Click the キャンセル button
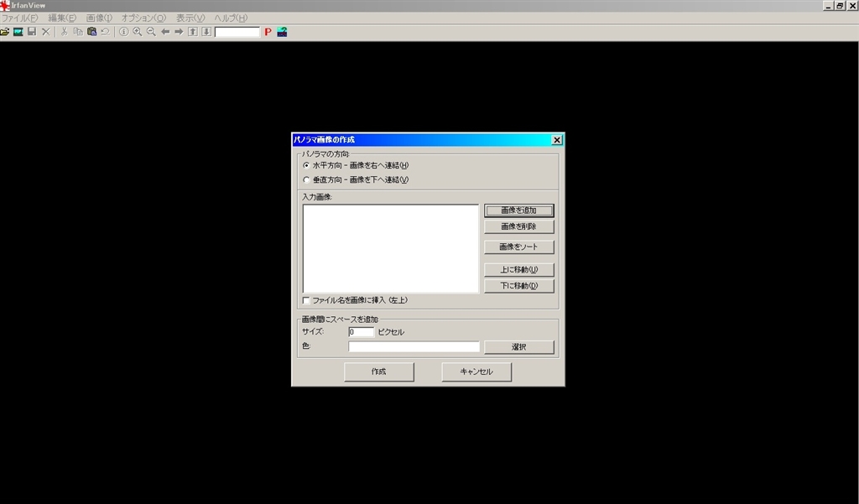 pyautogui.click(x=476, y=372)
